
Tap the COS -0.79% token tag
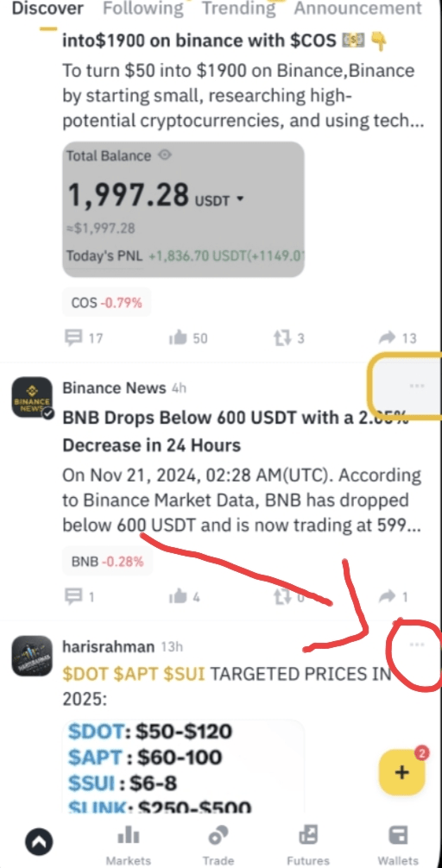pos(106,303)
